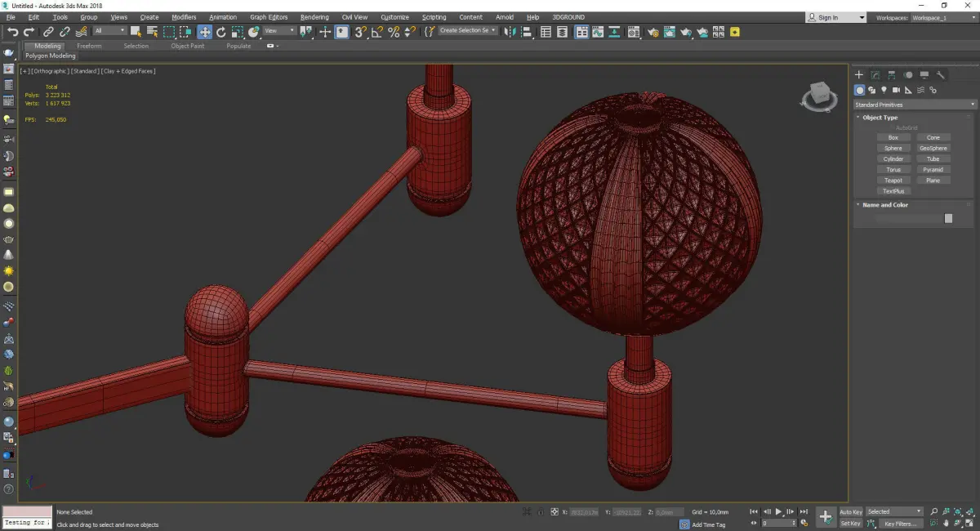Click Key Filters button

901,524
